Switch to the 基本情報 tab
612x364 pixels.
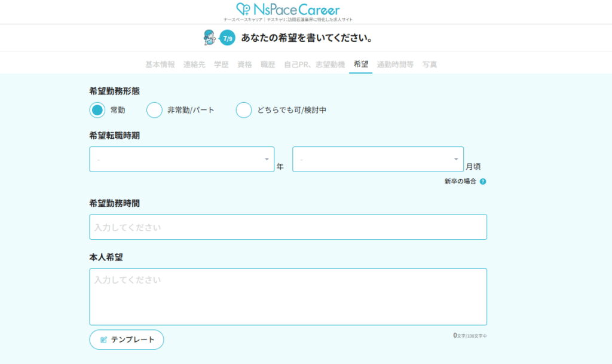click(160, 65)
